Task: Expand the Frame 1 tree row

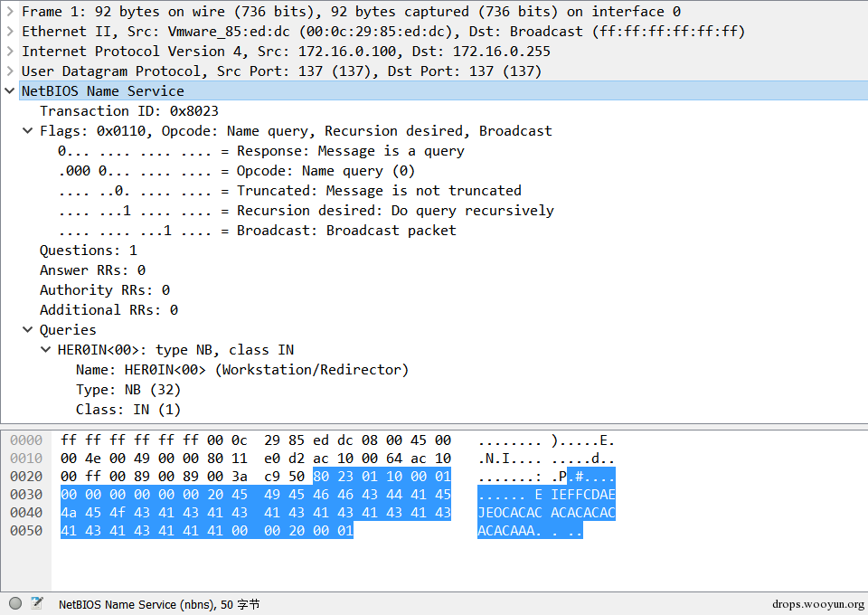Action: tap(9, 12)
